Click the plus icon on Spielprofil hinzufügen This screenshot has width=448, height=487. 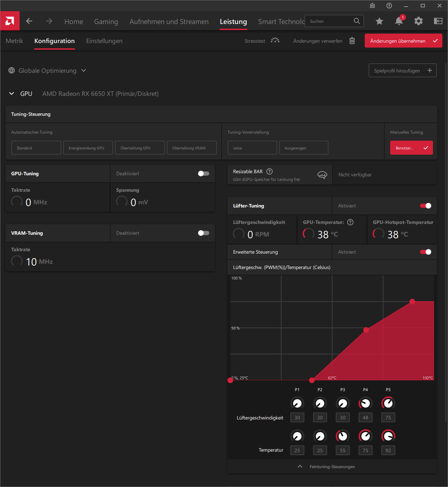[430, 70]
